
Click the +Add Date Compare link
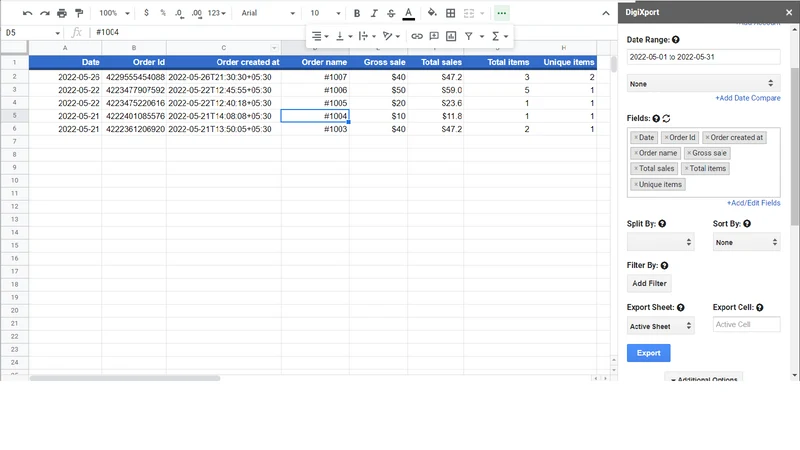(747, 98)
